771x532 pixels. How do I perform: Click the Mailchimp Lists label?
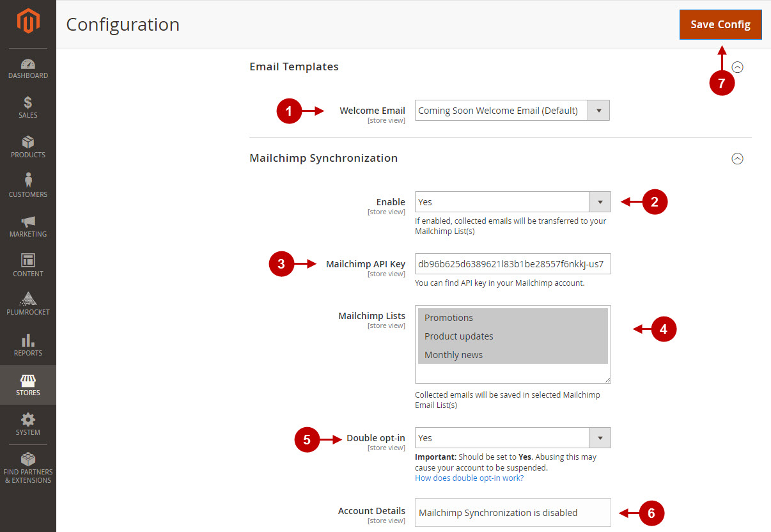pyautogui.click(x=371, y=316)
